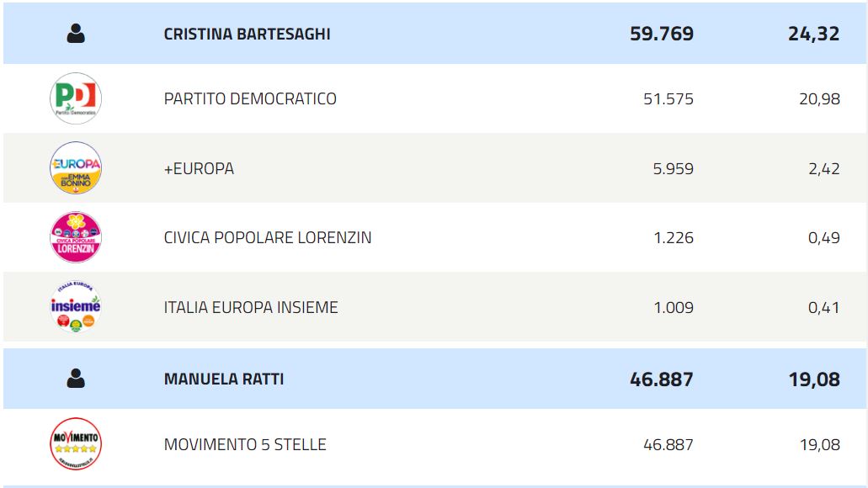Click the Movimento 5 Stelle logo

coord(76,443)
